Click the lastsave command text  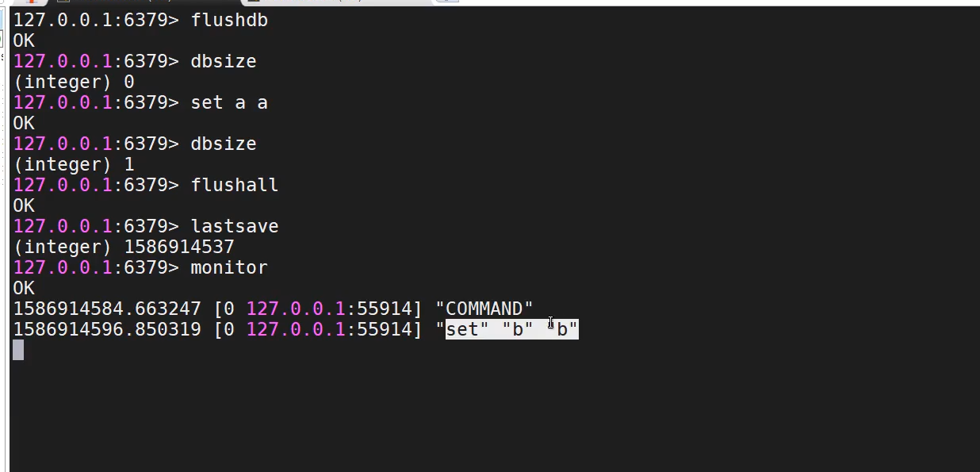point(234,227)
